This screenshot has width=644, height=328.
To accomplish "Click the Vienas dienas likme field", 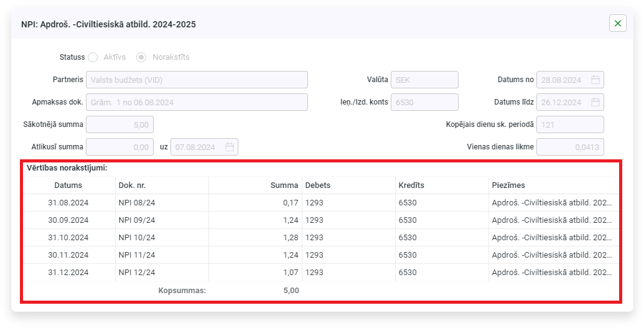I will coord(570,147).
